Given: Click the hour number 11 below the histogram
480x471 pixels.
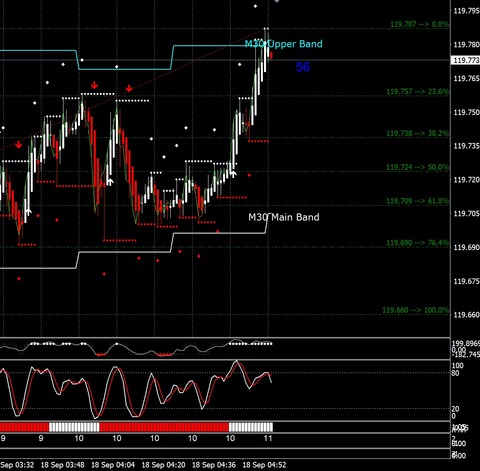Looking at the screenshot, I should [268, 438].
